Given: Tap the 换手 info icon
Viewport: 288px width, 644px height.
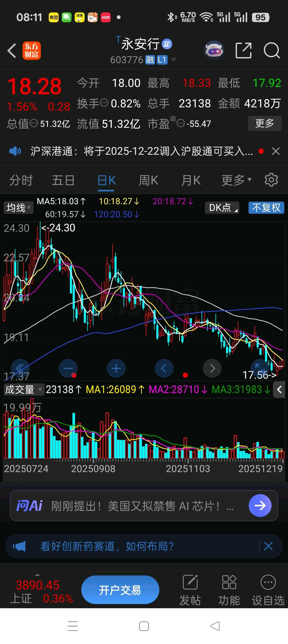Looking at the screenshot, I should (x=104, y=103).
